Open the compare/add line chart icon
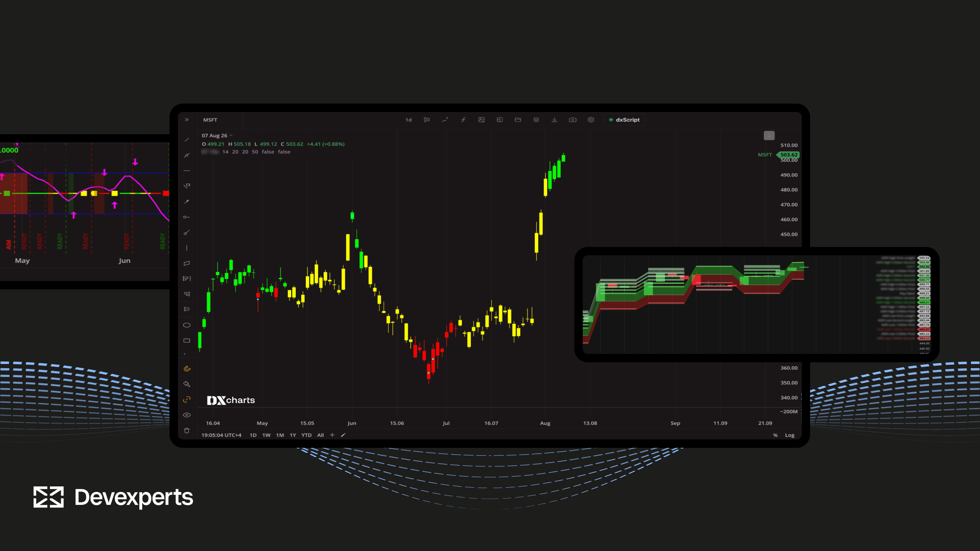The width and height of the screenshot is (980, 551). [x=445, y=120]
